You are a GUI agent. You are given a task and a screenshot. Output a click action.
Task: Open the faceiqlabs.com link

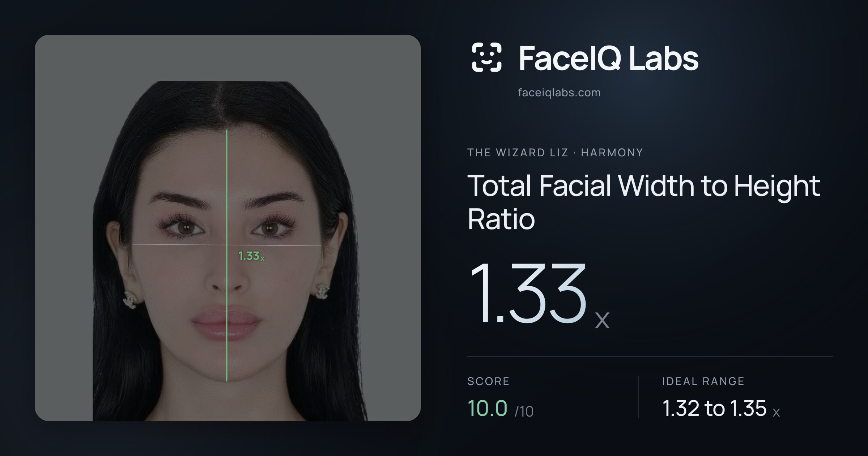pyautogui.click(x=559, y=93)
